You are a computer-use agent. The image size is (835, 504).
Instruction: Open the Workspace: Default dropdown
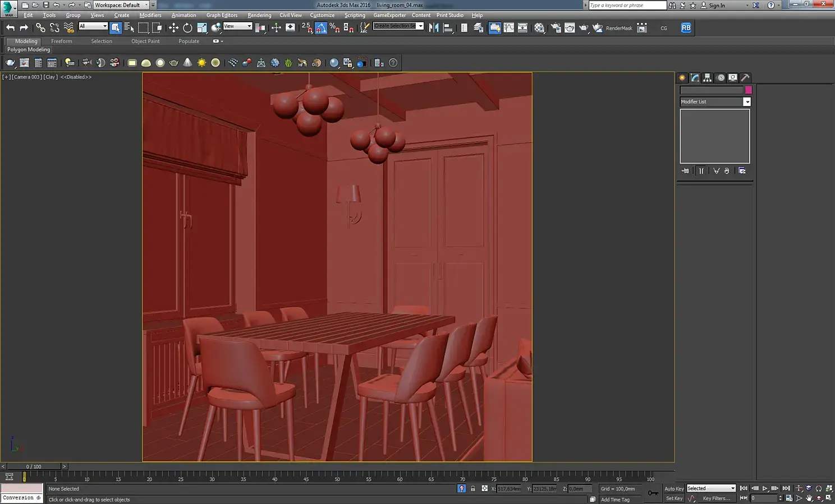(x=121, y=5)
